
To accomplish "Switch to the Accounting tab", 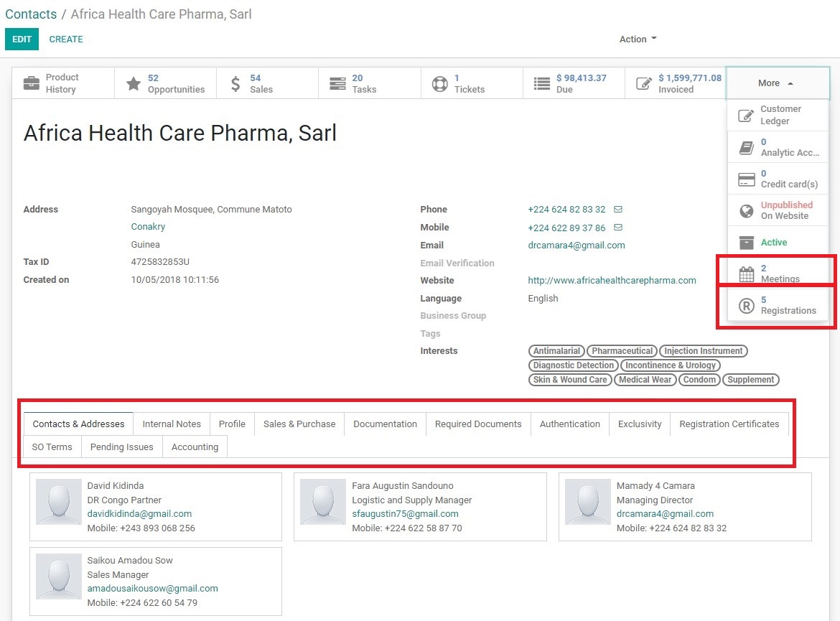I will point(195,447).
